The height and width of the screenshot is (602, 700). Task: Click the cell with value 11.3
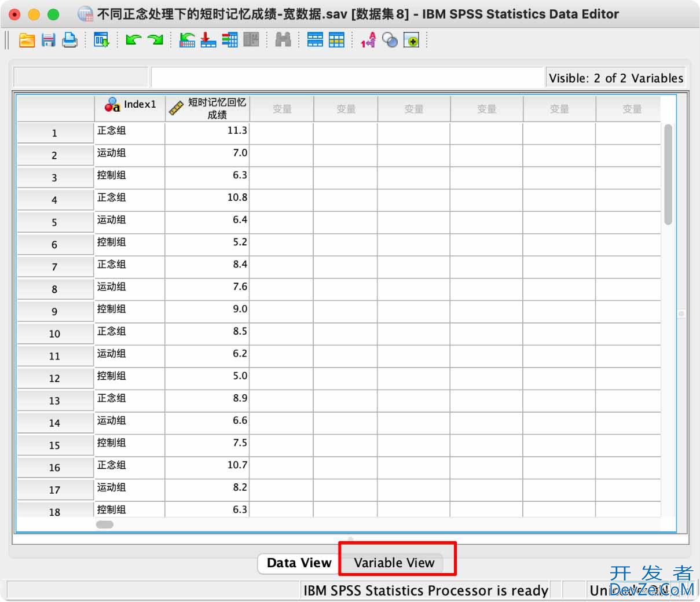(207, 133)
